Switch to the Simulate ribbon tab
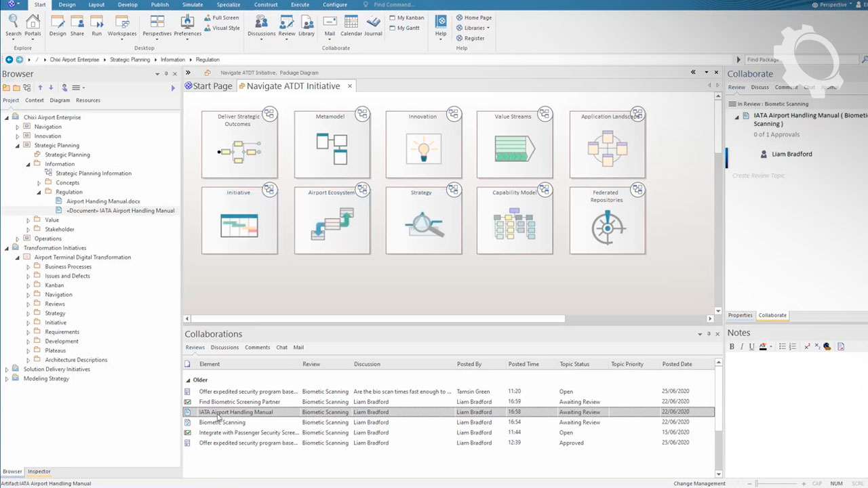The width and height of the screenshot is (868, 488). coord(192,5)
